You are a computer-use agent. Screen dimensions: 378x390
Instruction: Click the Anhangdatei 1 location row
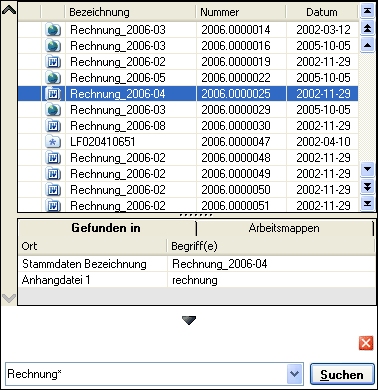(197, 280)
